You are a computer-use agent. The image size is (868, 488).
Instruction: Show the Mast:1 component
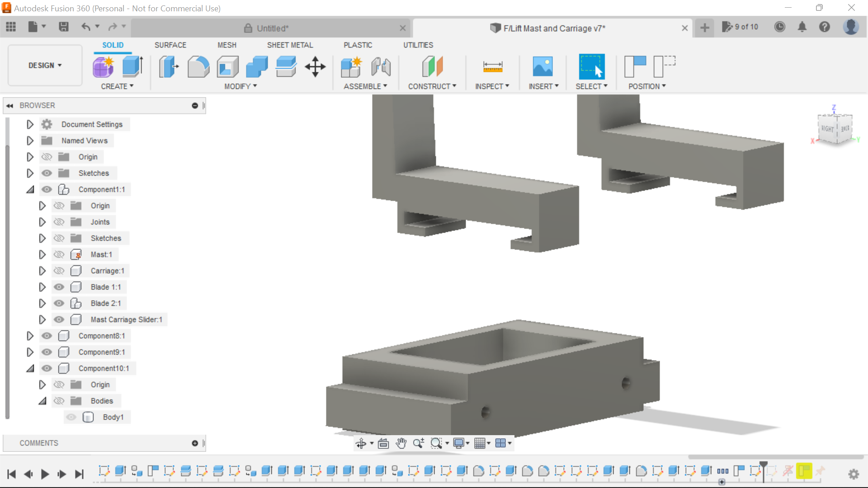click(59, 254)
